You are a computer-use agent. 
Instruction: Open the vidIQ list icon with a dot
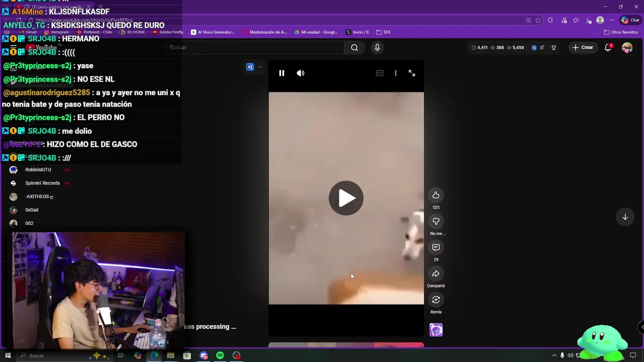coord(542,47)
